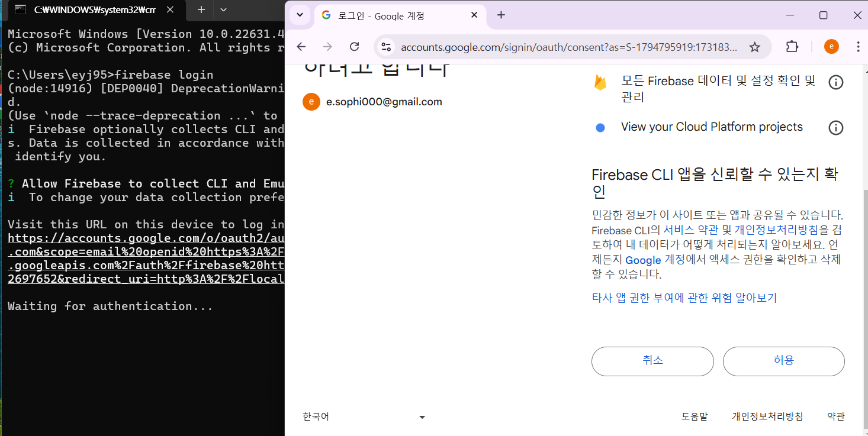This screenshot has width=868, height=436.
Task: Show info for View your Cloud Platform projects
Action: click(x=835, y=127)
